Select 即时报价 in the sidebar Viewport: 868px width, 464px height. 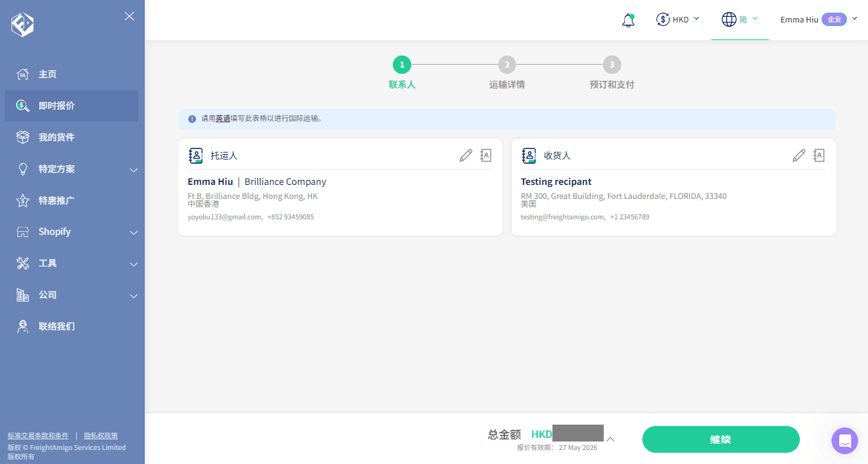(x=71, y=106)
